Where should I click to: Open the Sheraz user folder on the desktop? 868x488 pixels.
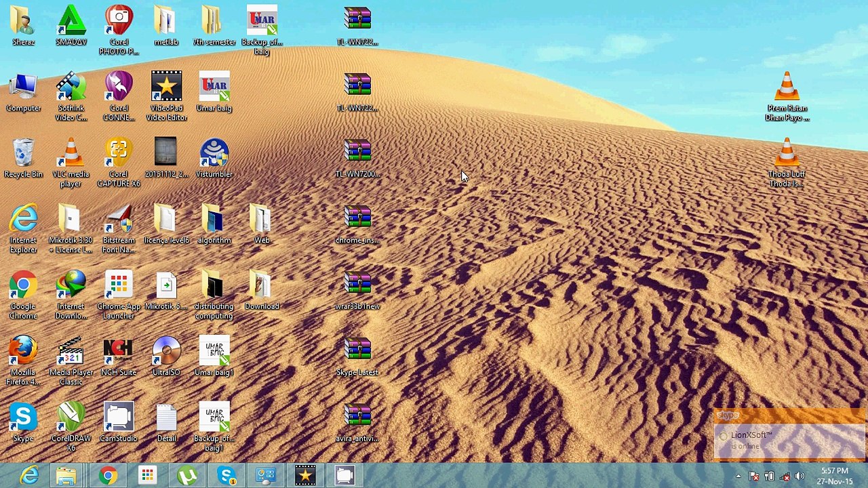tap(23, 26)
